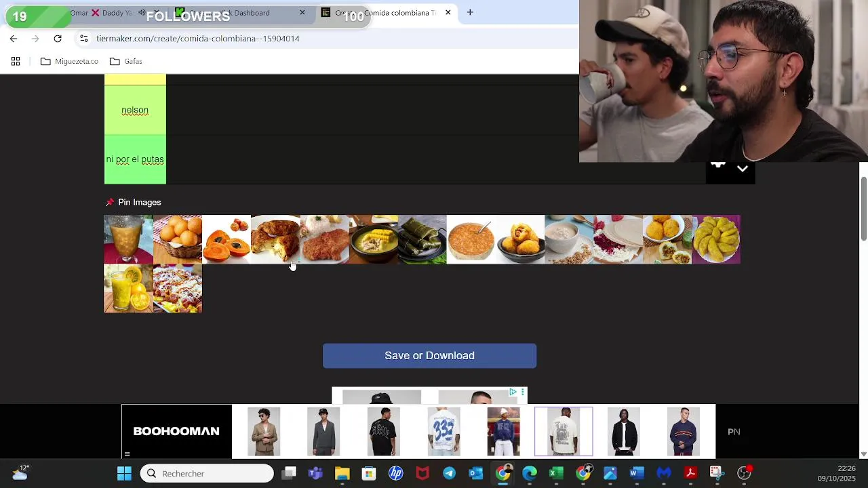
Task: Open Photos app from taskbar
Action: pos(610,473)
